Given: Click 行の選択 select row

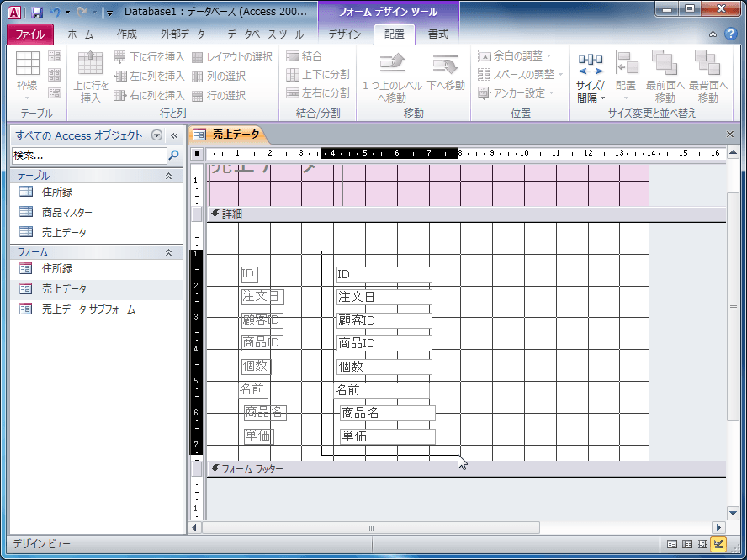Looking at the screenshot, I should pyautogui.click(x=219, y=96).
